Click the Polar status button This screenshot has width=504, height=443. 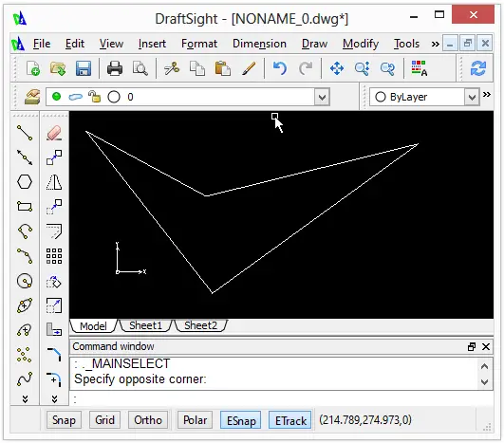click(x=195, y=420)
